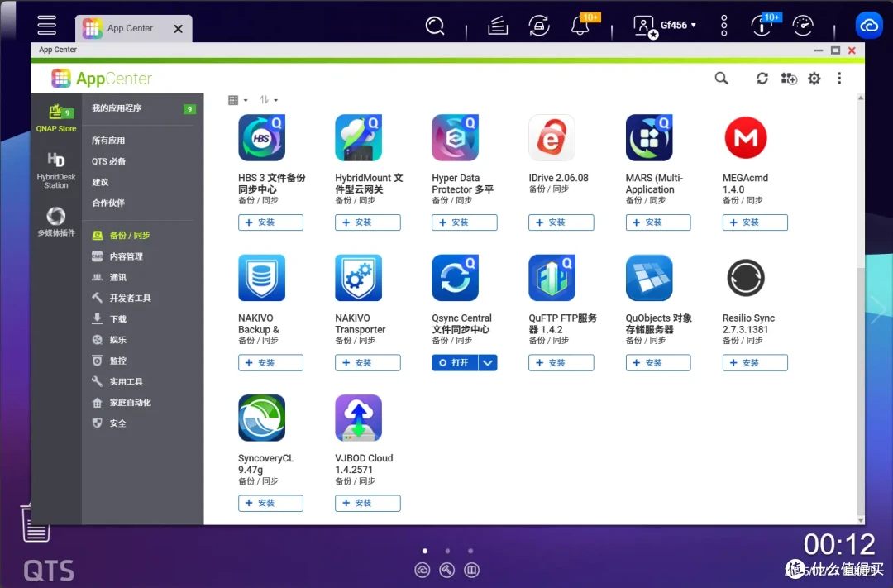Install NAKIVO Transporter
Image resolution: width=893 pixels, height=588 pixels.
367,362
